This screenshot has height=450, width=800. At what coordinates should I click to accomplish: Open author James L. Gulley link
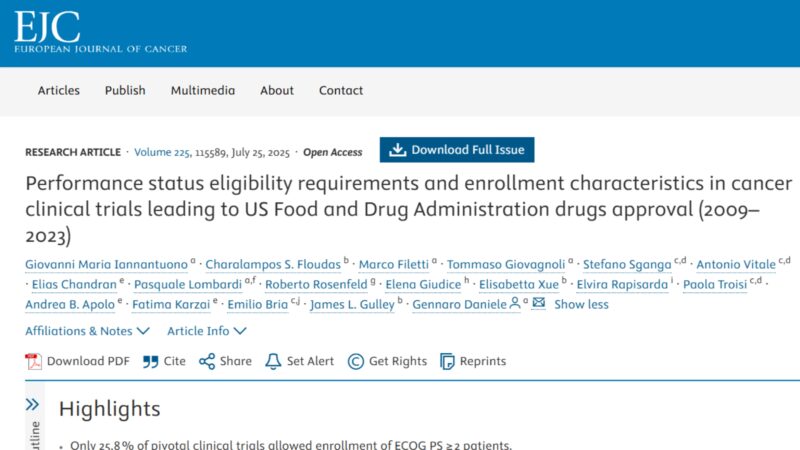(x=352, y=305)
